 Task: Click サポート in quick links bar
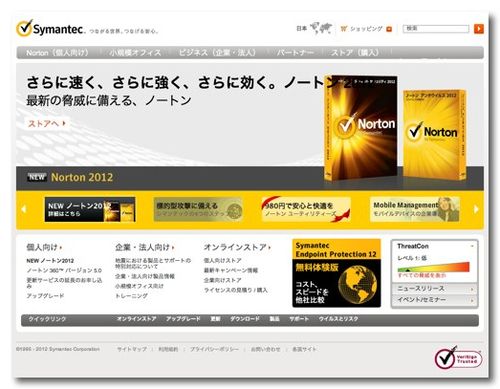coord(299,319)
